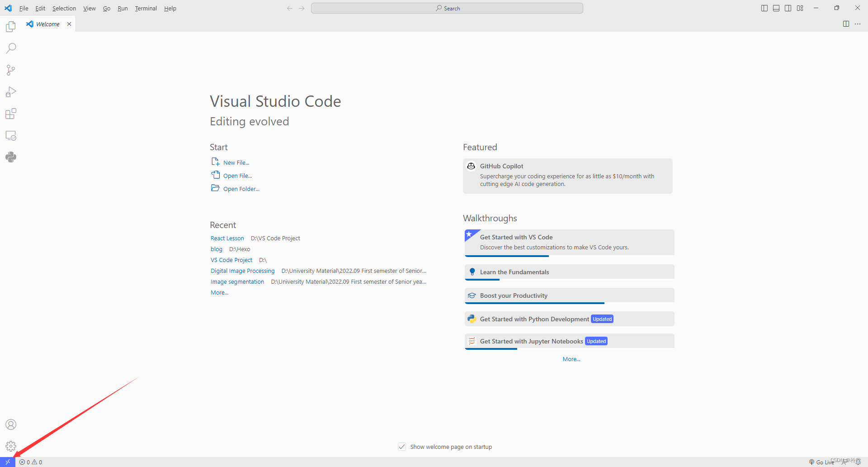Open Get Started with Jupyter Notebooks walkthrough
This screenshot has width=868, height=467.
coord(570,341)
